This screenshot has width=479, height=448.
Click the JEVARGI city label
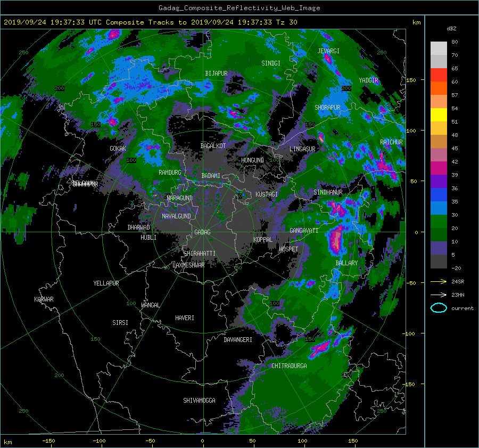(x=328, y=51)
